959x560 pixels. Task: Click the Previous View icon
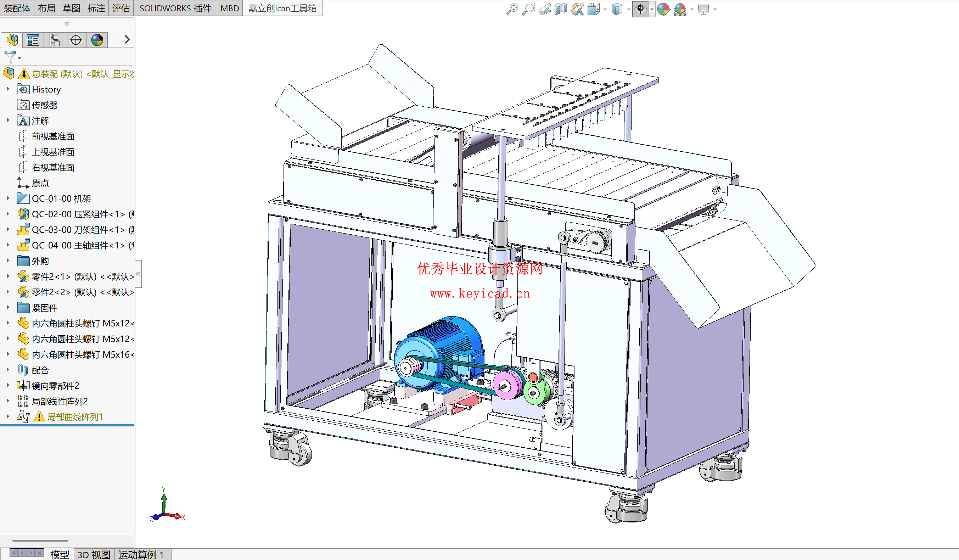pos(545,9)
